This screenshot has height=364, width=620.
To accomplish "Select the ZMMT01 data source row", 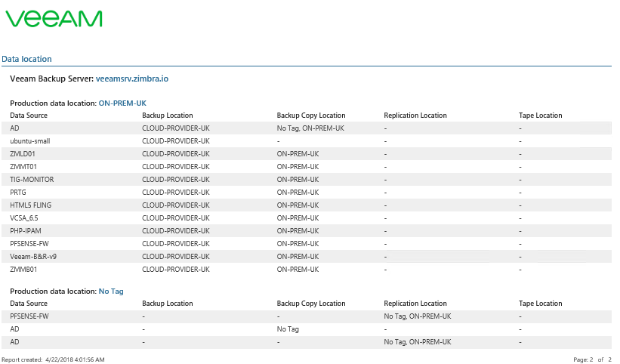I will [307, 167].
